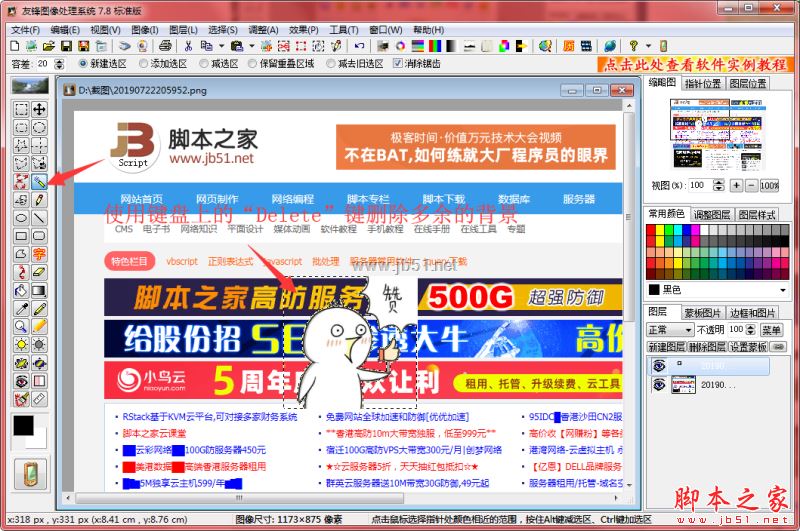
Task: Expand the 黑色 color name dropdown
Action: coord(783,290)
